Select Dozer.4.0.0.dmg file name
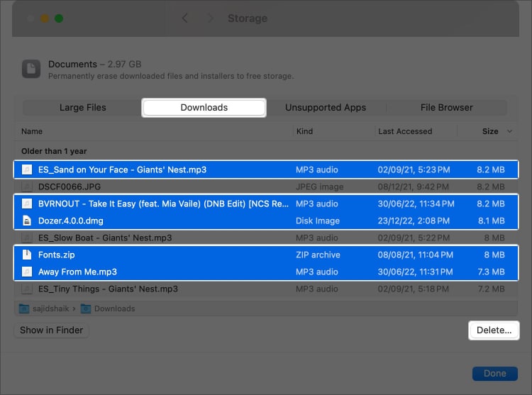532x395 pixels. click(70, 221)
